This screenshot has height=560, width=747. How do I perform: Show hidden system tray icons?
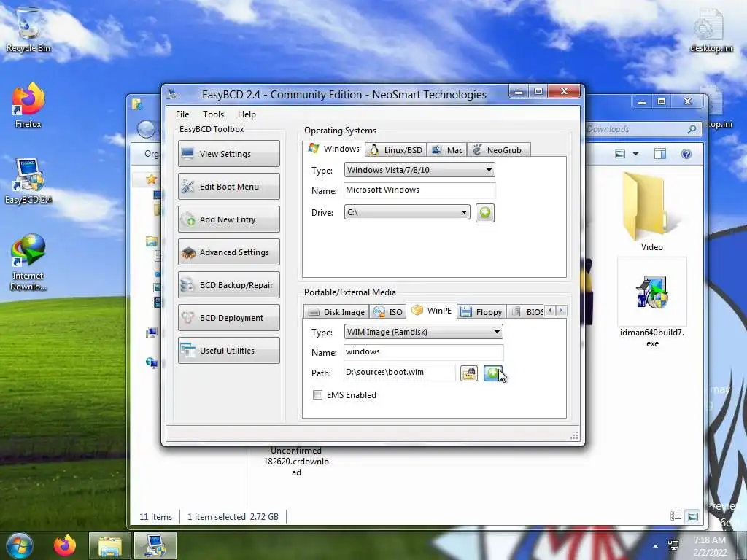[x=656, y=546]
